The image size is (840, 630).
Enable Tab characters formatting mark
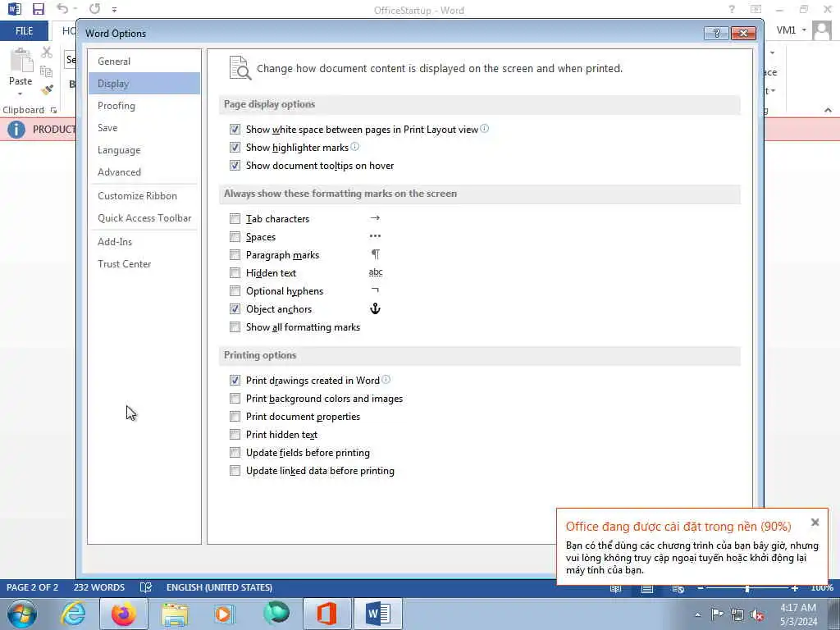[x=235, y=218]
